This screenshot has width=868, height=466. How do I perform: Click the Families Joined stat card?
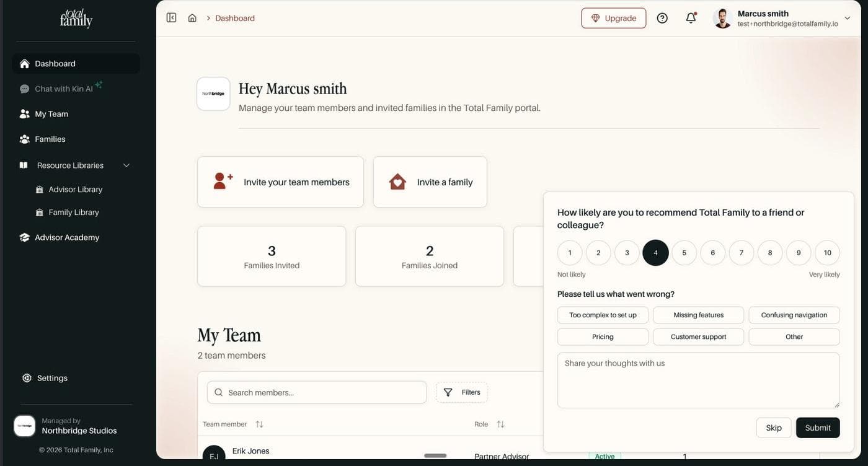click(x=430, y=256)
